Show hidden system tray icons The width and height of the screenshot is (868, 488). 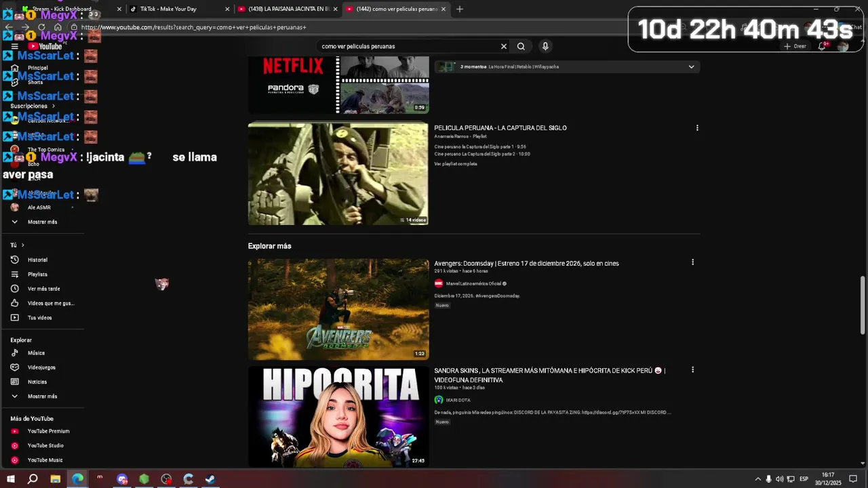757,479
